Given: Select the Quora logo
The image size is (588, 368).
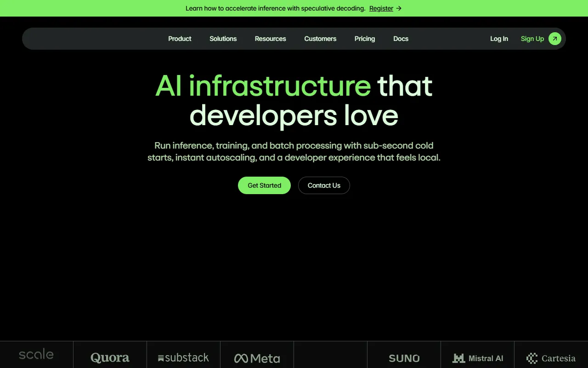Looking at the screenshot, I should pyautogui.click(x=110, y=358).
